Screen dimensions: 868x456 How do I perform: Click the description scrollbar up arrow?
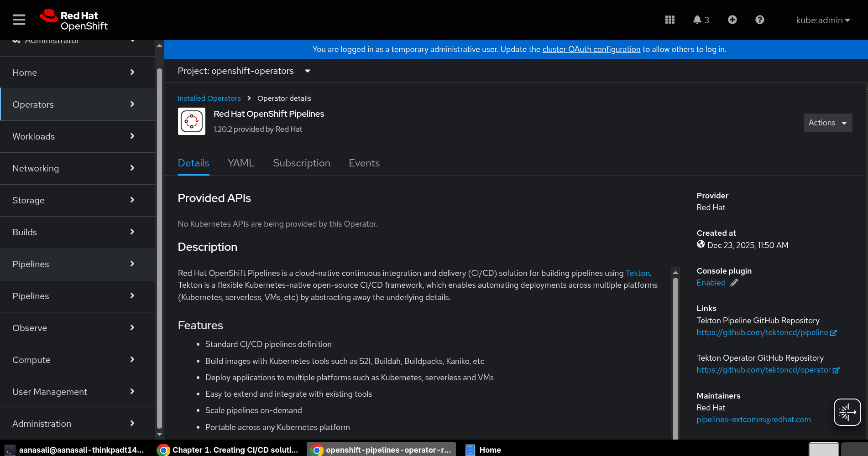(x=676, y=272)
